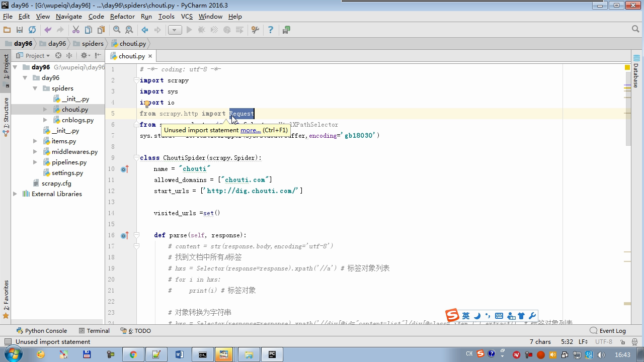Viewport: 644px width, 362px height.
Task: Toggle code folding on the import block
Action: 136,80
